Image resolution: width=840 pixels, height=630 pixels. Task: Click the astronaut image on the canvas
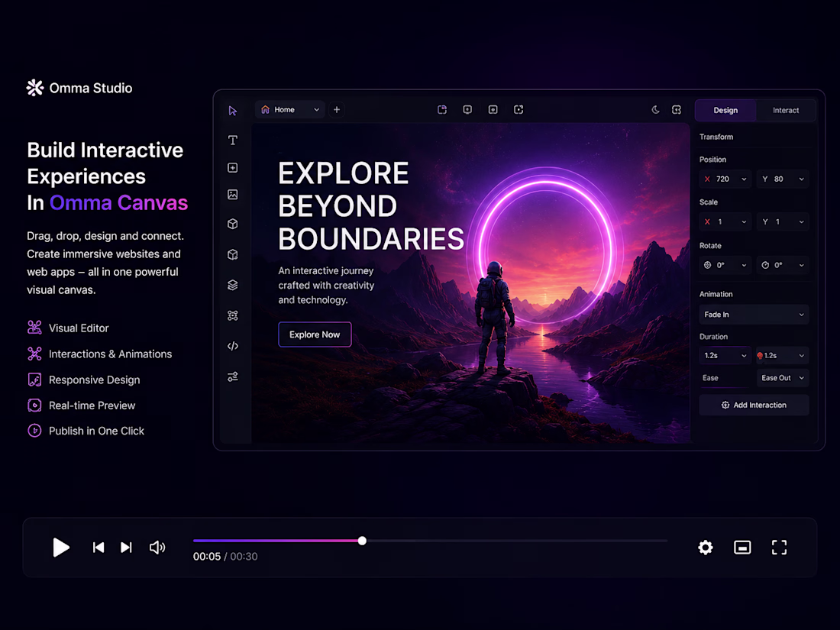495,317
